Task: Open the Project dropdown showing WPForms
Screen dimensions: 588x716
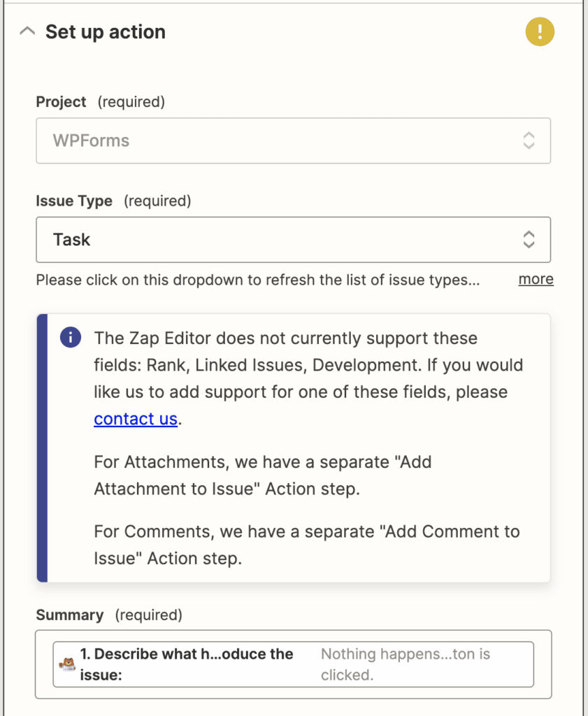Action: (293, 141)
